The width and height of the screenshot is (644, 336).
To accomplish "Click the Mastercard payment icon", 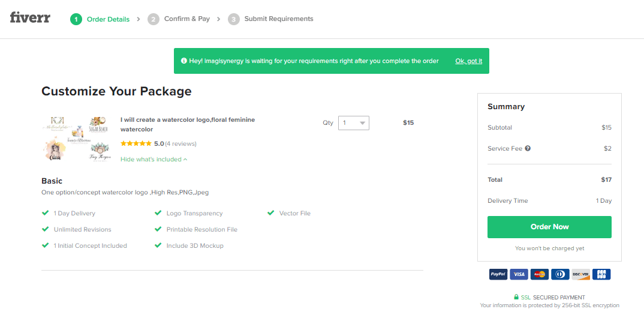I will tap(540, 274).
